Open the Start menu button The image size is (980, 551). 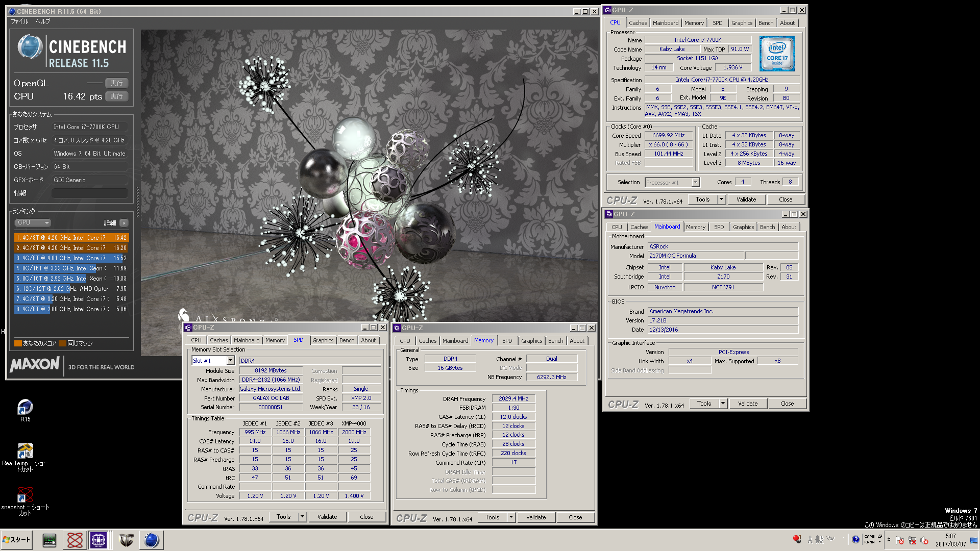[x=17, y=540]
